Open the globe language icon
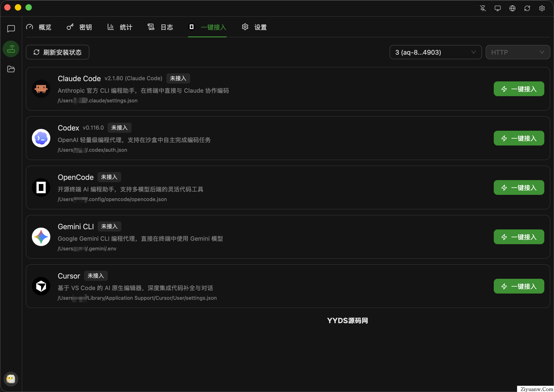Image resolution: width=554 pixels, height=392 pixels. coord(512,8)
